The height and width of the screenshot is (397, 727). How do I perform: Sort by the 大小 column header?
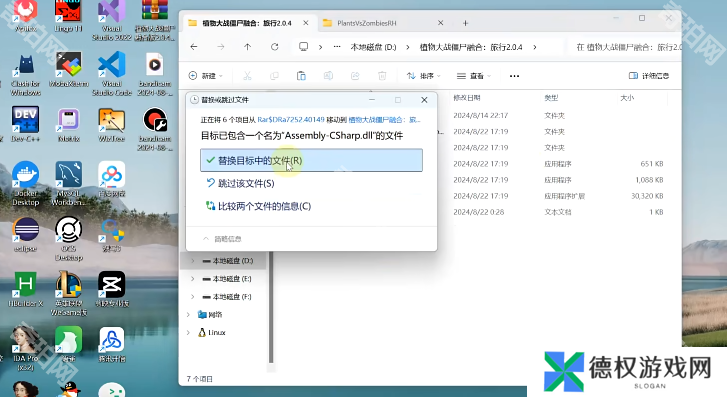pos(627,98)
